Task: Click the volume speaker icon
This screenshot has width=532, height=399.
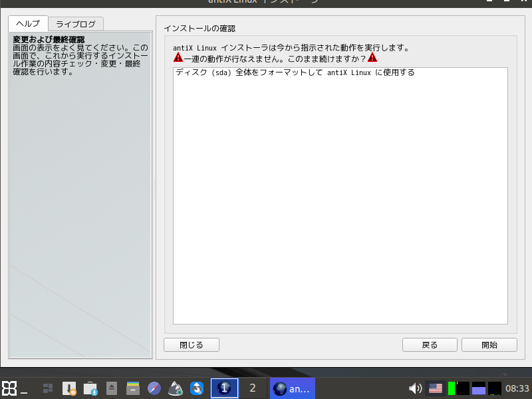Action: coord(415,388)
